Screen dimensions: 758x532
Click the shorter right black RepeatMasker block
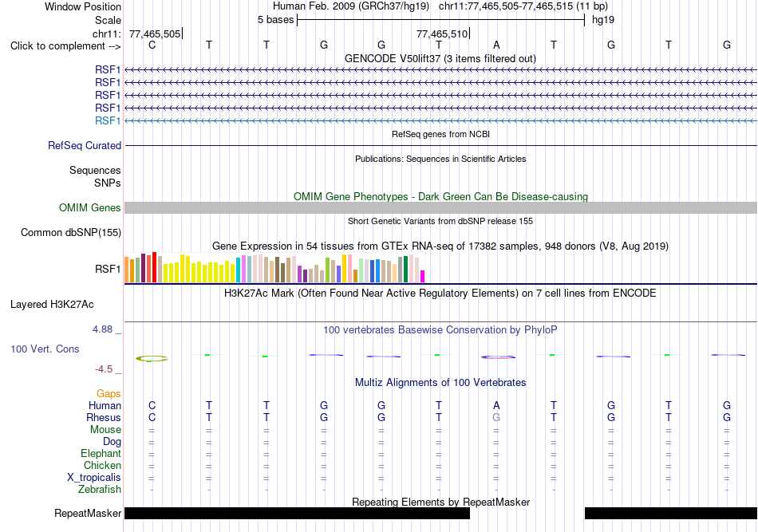pos(671,513)
